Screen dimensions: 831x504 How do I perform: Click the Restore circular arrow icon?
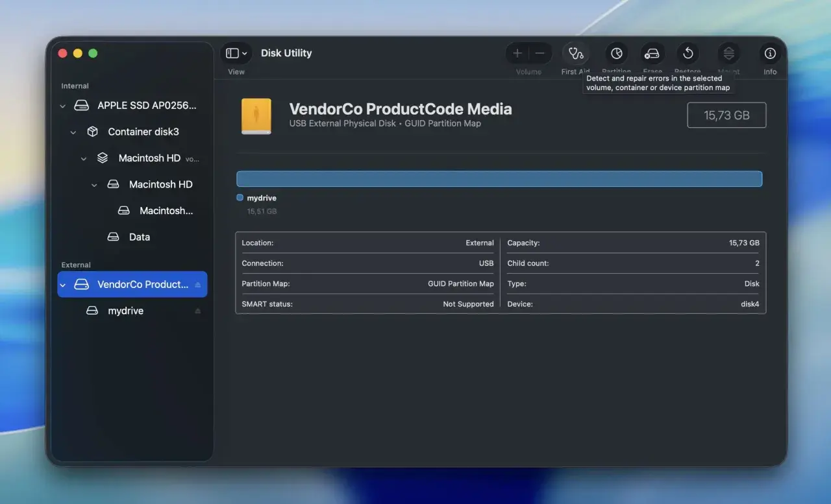(688, 53)
